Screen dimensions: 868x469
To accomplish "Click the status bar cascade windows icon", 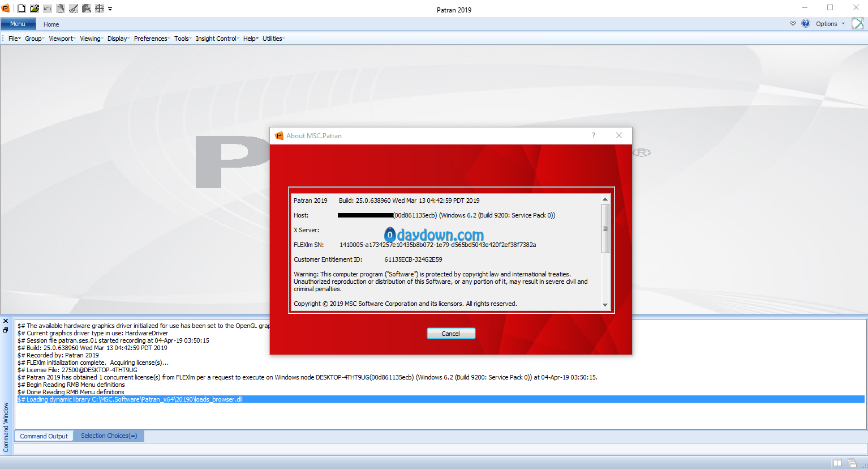I will click(x=852, y=463).
